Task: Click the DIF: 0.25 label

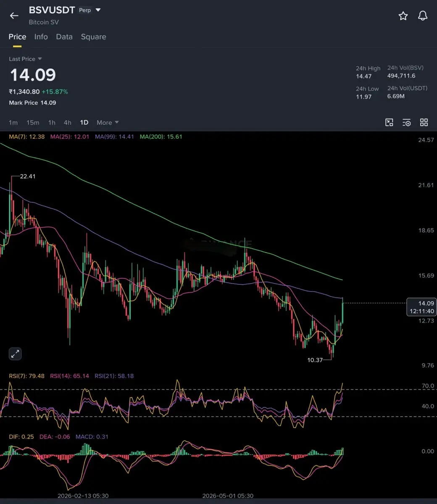Action: (21, 437)
